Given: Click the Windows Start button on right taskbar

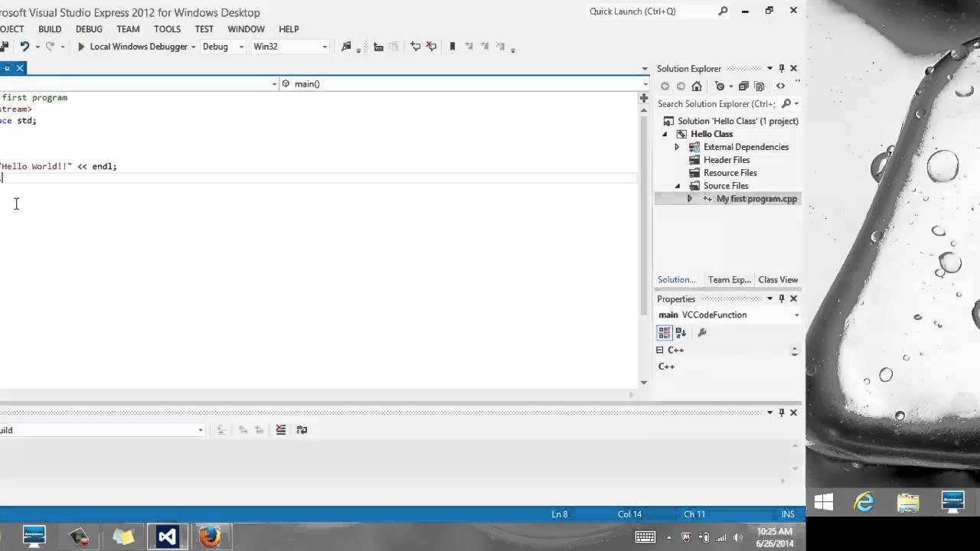Looking at the screenshot, I should [x=824, y=502].
